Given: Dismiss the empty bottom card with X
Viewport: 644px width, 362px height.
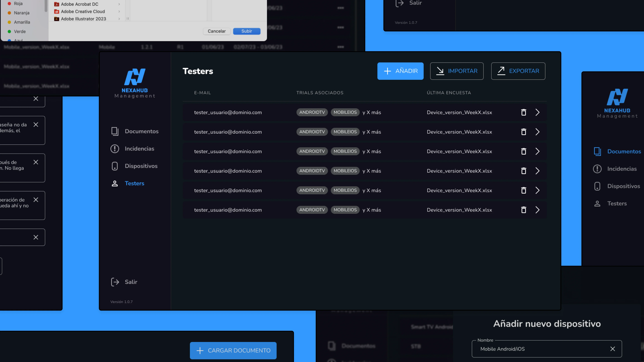Looking at the screenshot, I should [36, 237].
